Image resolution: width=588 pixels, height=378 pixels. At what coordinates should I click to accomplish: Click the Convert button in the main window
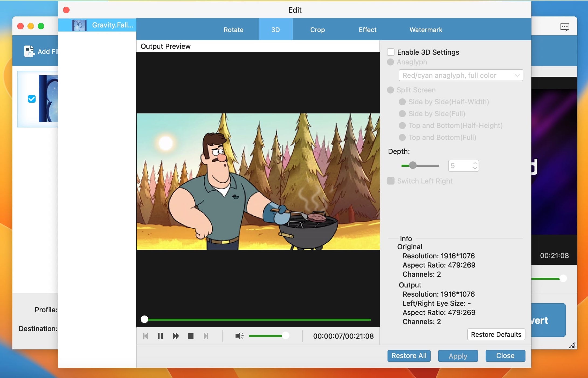coord(548,320)
